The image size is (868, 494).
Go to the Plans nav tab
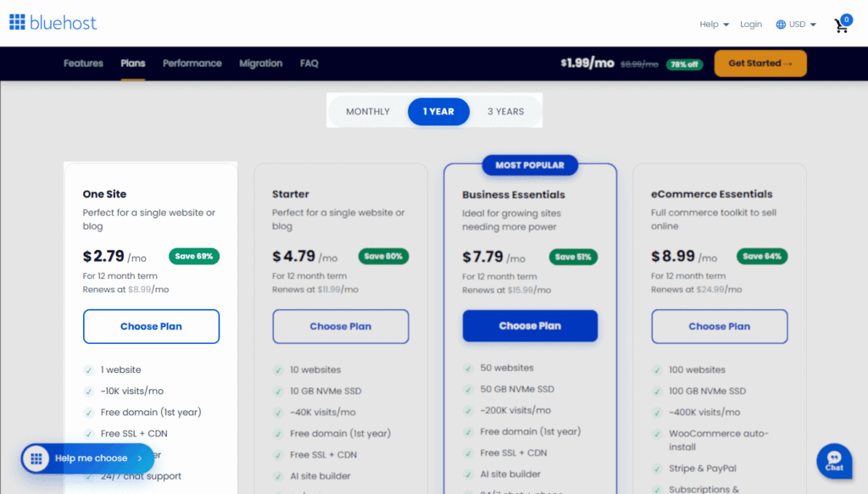[133, 63]
